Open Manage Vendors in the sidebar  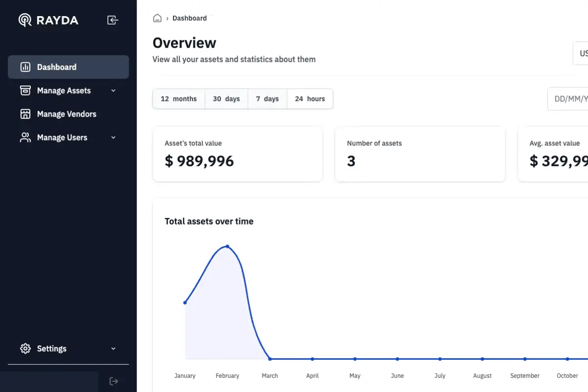click(68, 114)
